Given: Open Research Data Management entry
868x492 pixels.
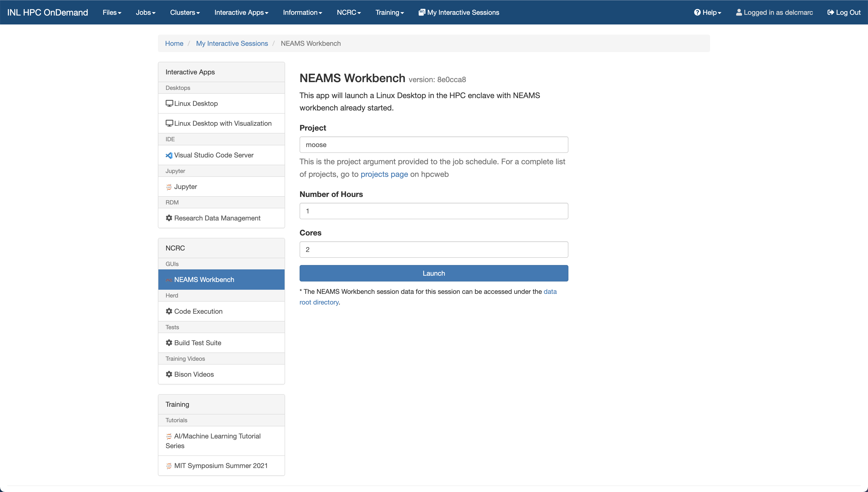Looking at the screenshot, I should (222, 218).
